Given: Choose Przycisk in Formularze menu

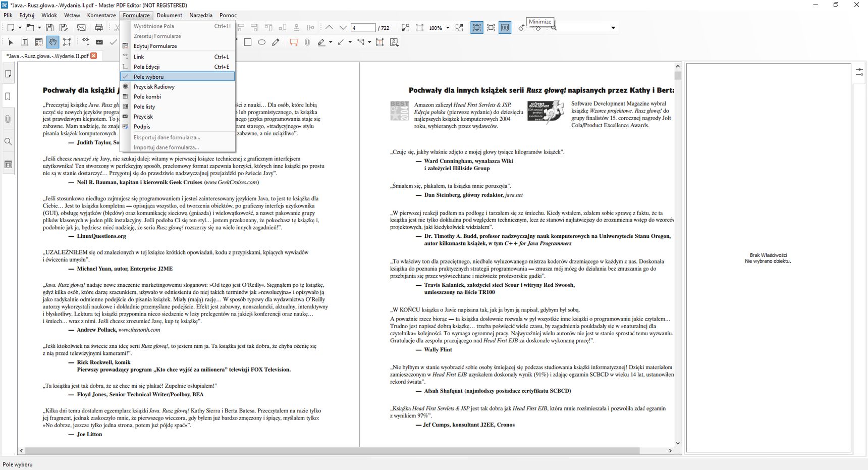Looking at the screenshot, I should (178, 117).
